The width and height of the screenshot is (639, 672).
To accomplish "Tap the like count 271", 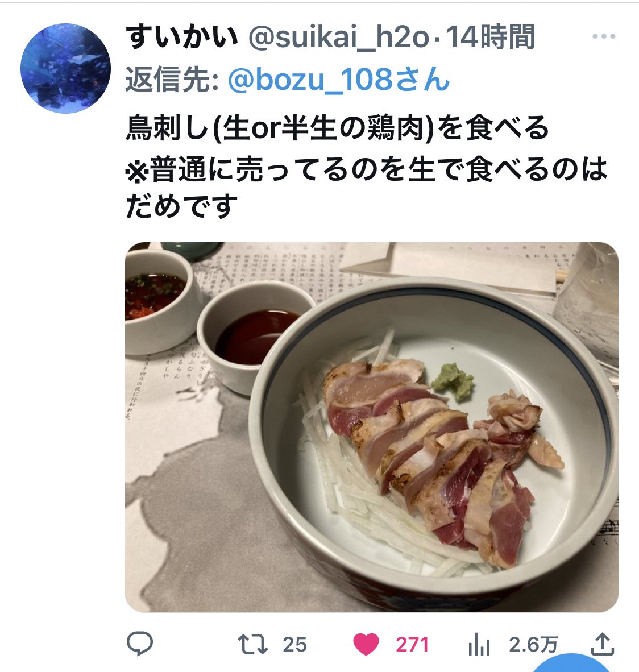I will coord(412,645).
